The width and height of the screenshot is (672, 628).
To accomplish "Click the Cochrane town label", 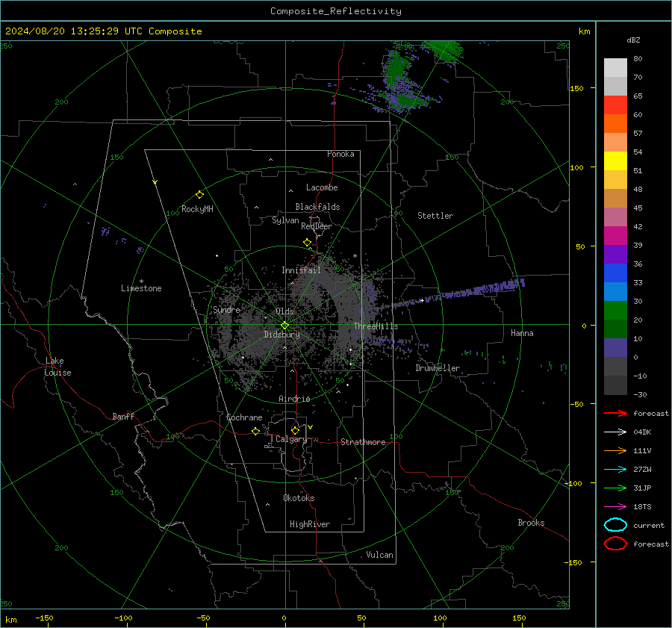I will [244, 417].
